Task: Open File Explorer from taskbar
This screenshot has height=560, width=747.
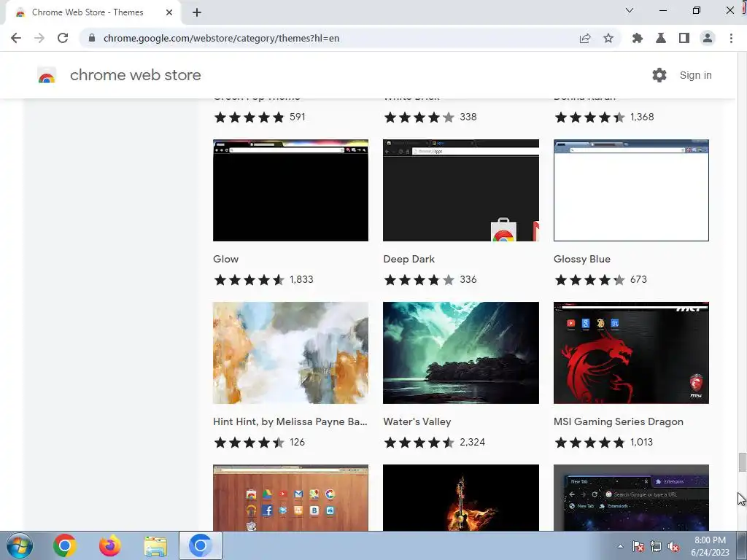Action: pos(155,546)
